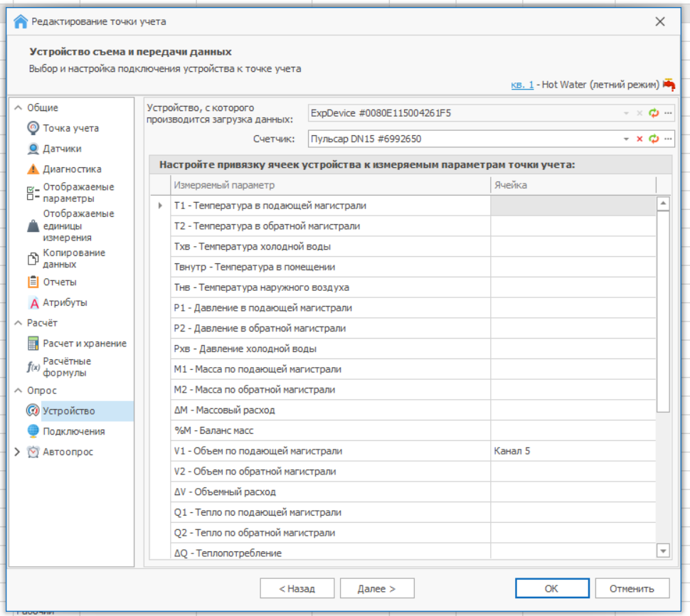
Task: Click the Расчет и хранение calculator icon
Action: [x=33, y=344]
